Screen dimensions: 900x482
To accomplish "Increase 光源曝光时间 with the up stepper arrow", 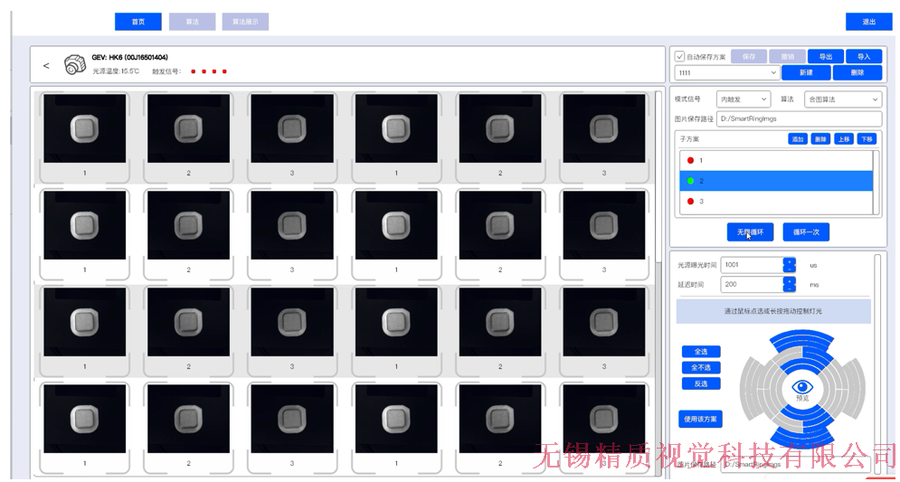I will click(x=790, y=261).
